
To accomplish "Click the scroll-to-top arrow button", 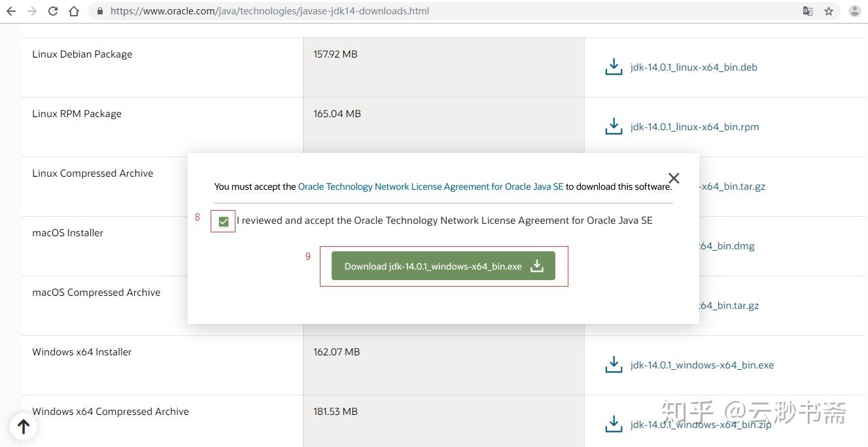I will (x=24, y=427).
